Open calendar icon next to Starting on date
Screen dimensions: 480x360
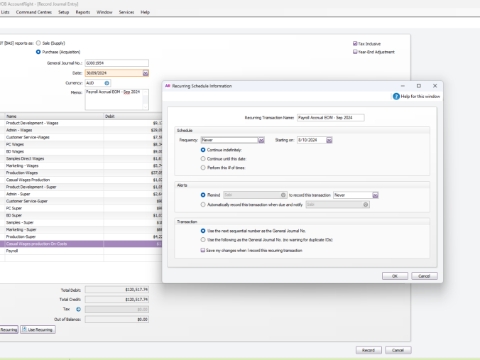[x=329, y=140]
